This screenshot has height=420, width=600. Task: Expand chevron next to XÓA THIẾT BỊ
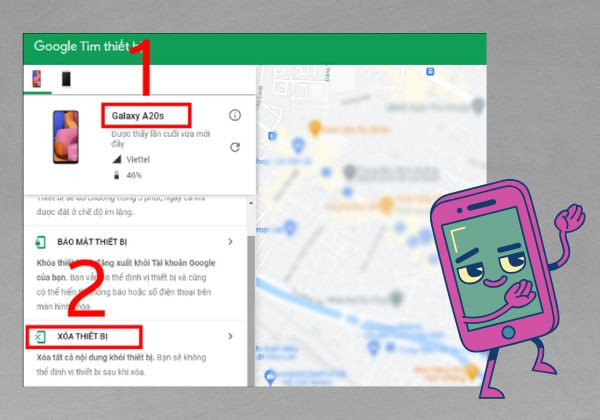230,336
